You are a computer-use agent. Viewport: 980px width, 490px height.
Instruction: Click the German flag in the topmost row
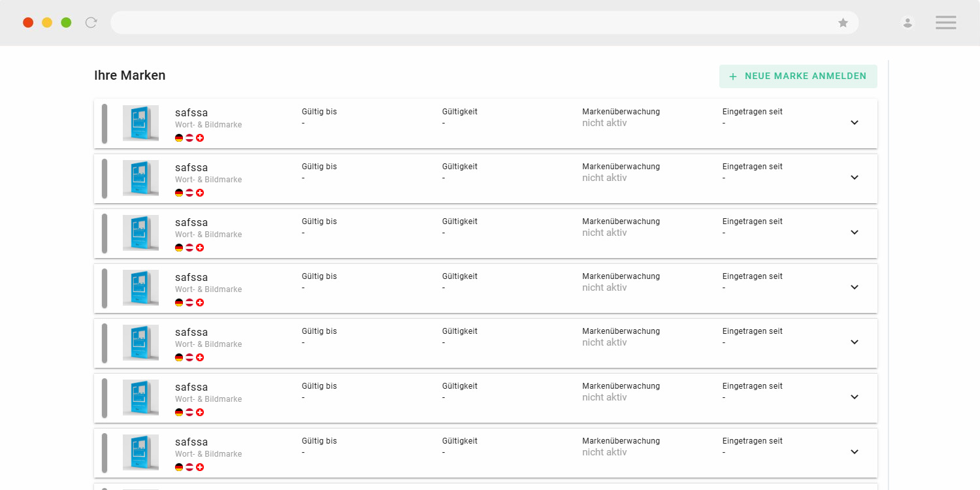[x=179, y=138]
